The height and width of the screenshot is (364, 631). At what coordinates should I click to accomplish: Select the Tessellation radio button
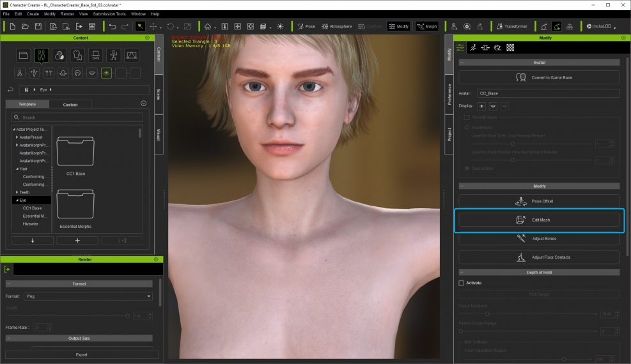click(466, 168)
